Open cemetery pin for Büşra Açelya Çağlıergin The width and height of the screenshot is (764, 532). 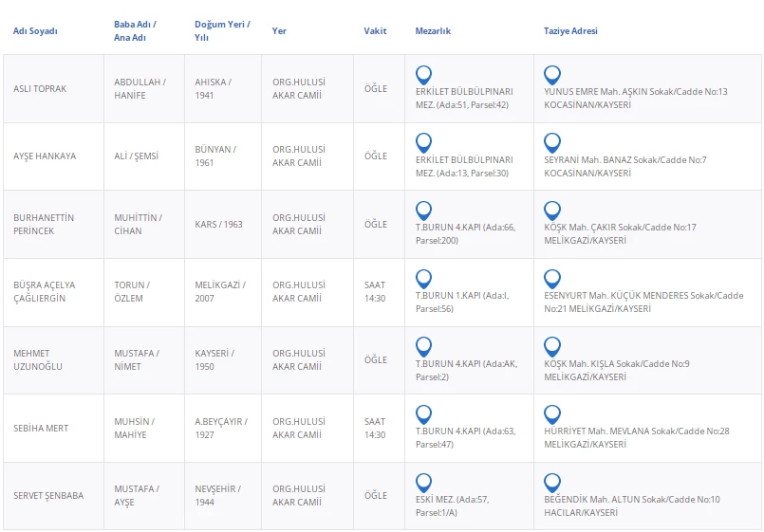click(x=423, y=278)
